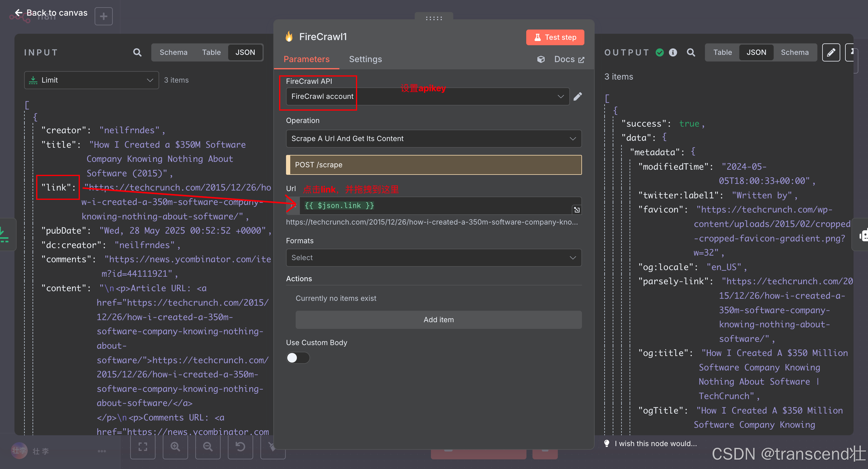Click the FireCrawl1 node title

coord(323,37)
